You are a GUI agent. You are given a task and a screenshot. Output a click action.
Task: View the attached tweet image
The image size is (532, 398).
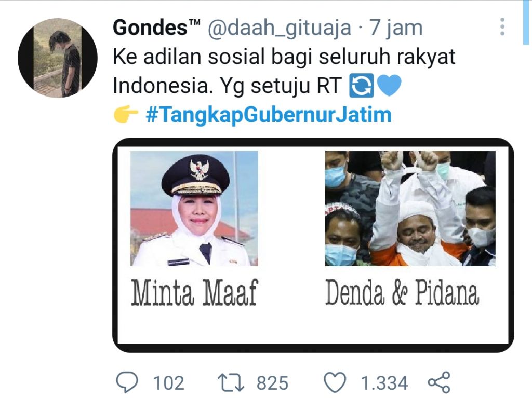tap(313, 245)
